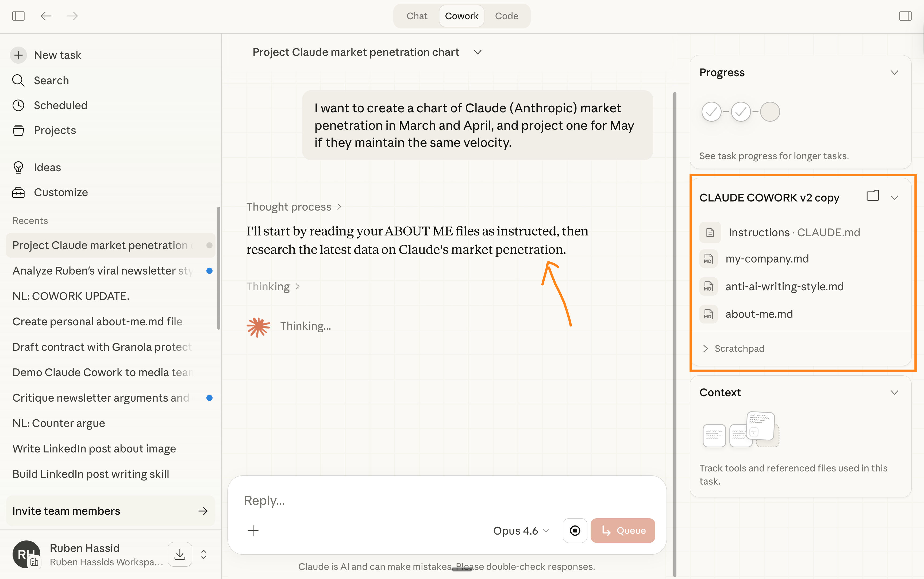Image resolution: width=924 pixels, height=579 pixels.
Task: Toggle the left sidebar panel icon
Action: [x=18, y=16]
